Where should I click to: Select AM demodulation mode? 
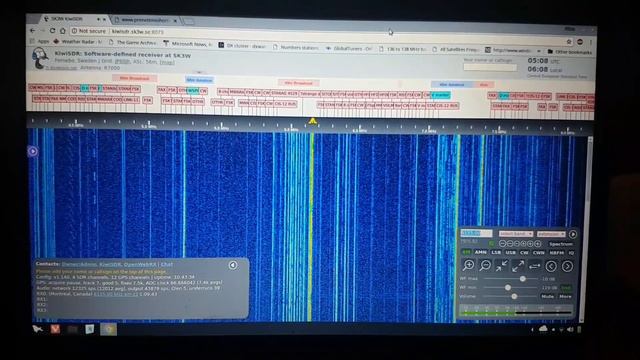(x=466, y=252)
